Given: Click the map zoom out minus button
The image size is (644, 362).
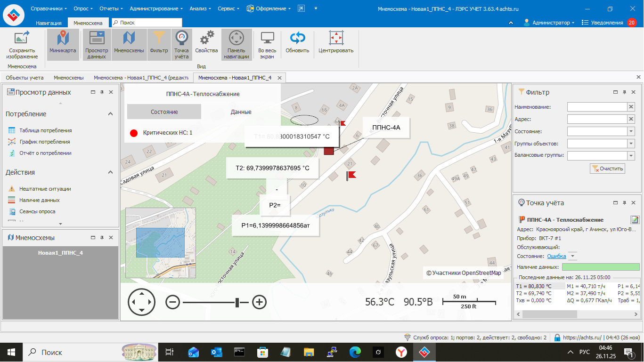Looking at the screenshot, I should (173, 302).
